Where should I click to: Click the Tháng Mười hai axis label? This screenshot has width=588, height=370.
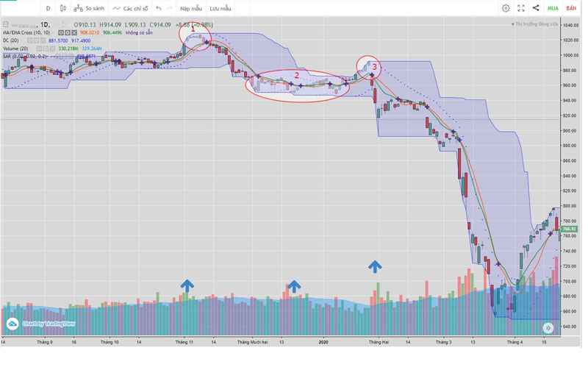[252, 342]
